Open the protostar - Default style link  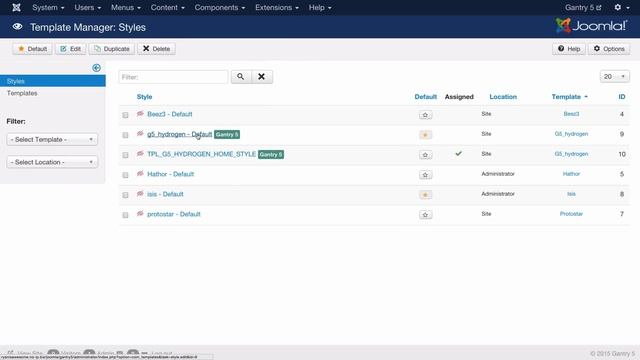(x=174, y=214)
